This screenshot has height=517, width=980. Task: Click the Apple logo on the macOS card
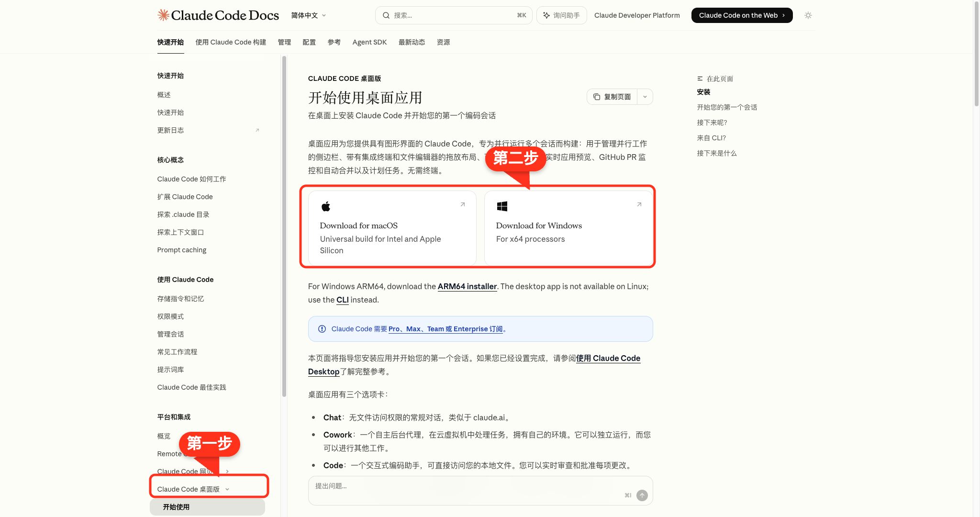[326, 206]
